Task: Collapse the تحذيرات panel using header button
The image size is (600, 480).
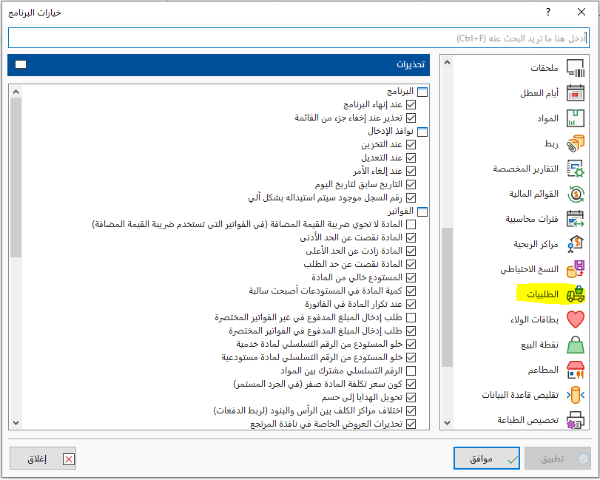Action: pos(22,65)
